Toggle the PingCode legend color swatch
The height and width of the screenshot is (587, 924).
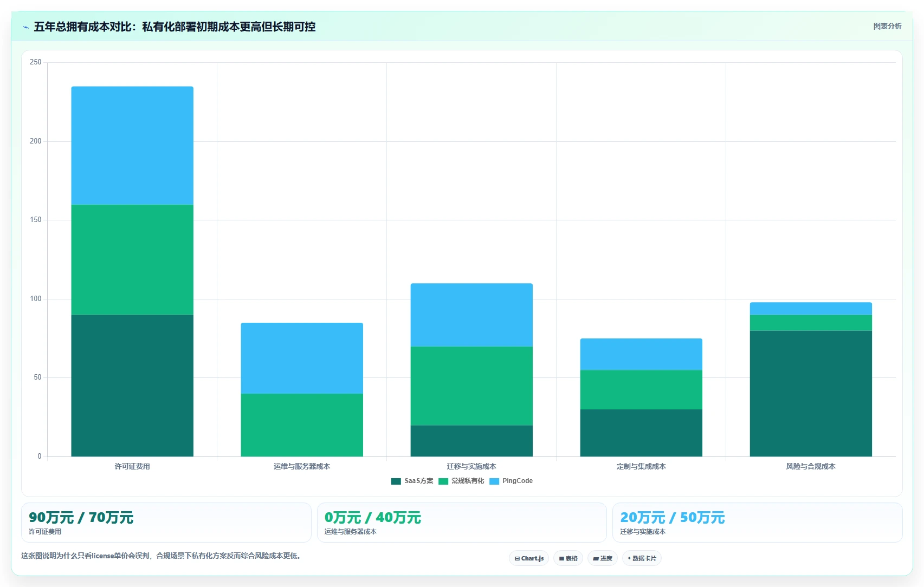coord(494,481)
